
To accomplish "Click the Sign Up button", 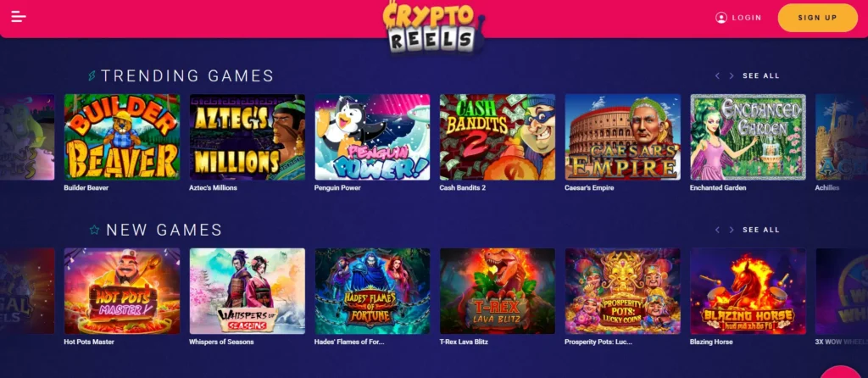I will pos(818,18).
